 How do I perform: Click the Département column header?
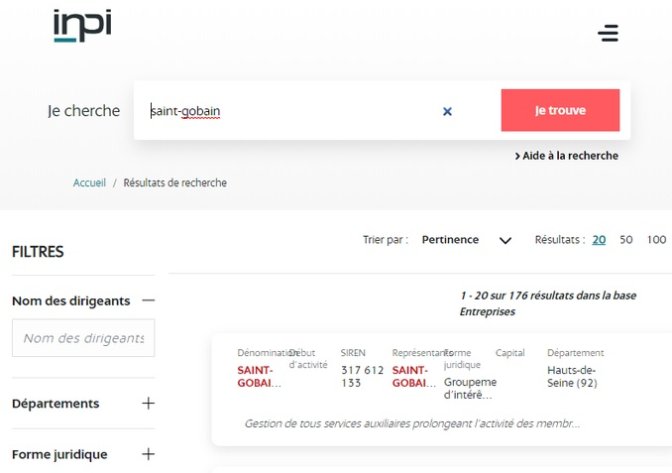[575, 353]
